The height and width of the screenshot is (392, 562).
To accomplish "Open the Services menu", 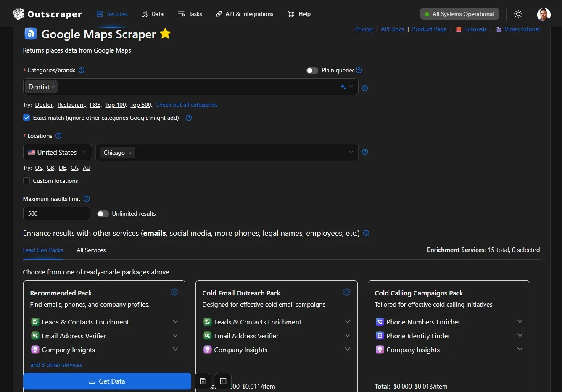I will pyautogui.click(x=112, y=14).
